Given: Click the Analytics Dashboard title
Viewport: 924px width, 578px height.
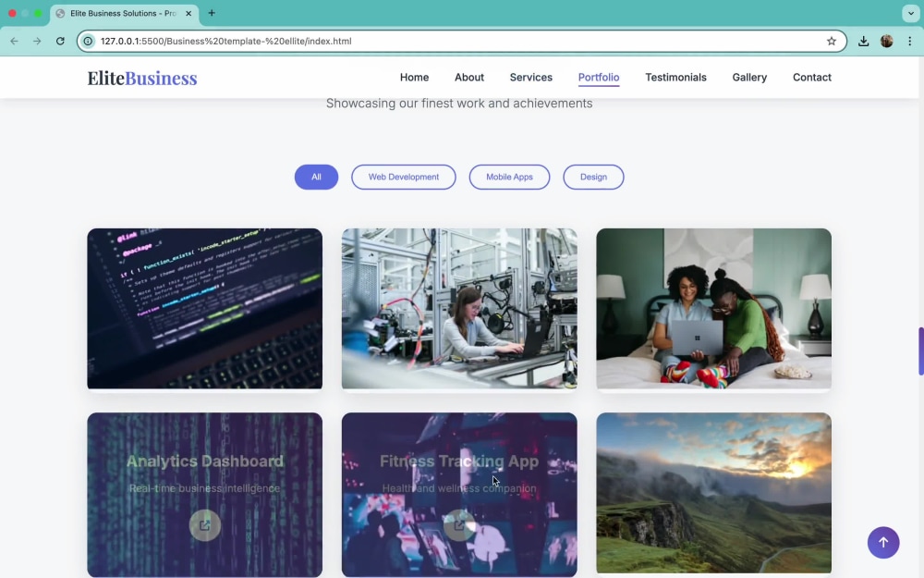Looking at the screenshot, I should coord(204,461).
